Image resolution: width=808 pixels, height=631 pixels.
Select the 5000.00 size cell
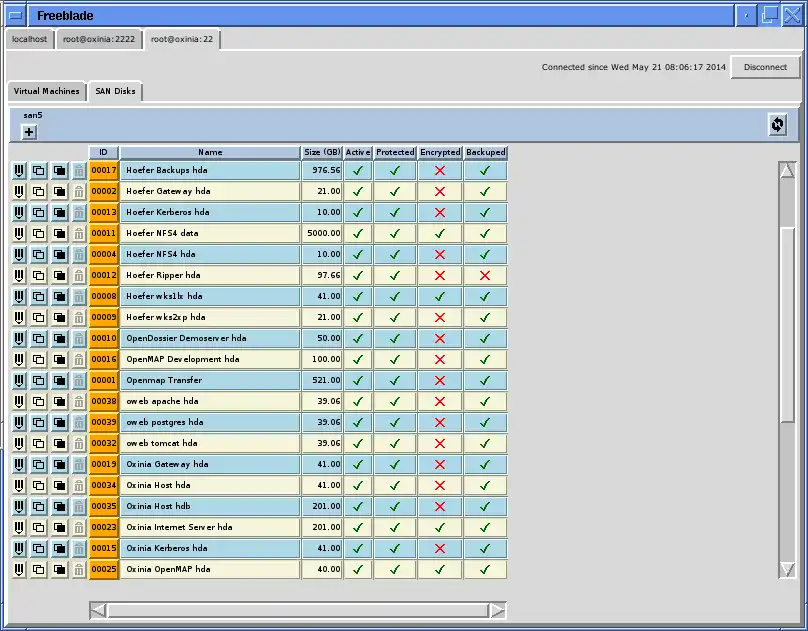[322, 234]
